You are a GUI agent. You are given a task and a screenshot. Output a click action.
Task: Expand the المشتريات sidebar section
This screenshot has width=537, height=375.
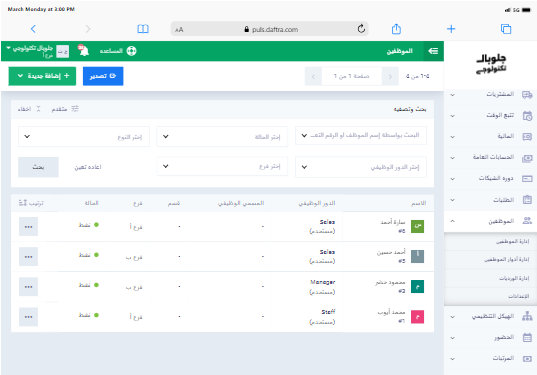[x=490, y=94]
